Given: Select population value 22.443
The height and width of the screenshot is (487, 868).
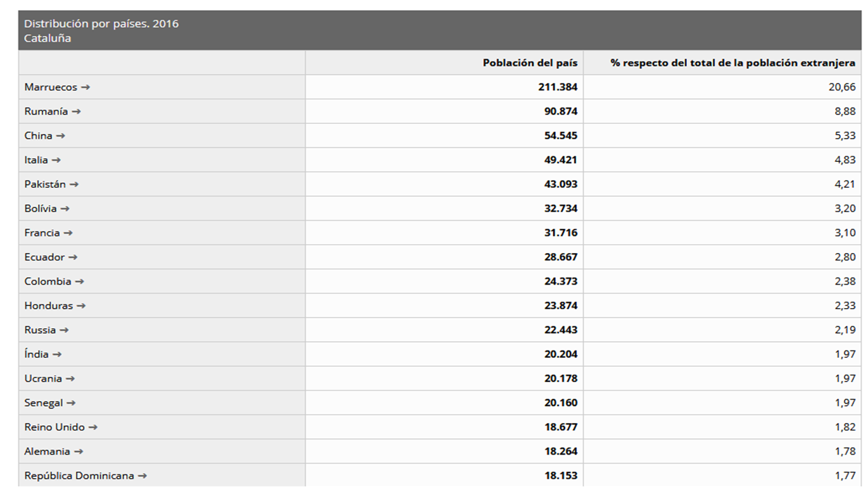Looking at the screenshot, I should (560, 330).
